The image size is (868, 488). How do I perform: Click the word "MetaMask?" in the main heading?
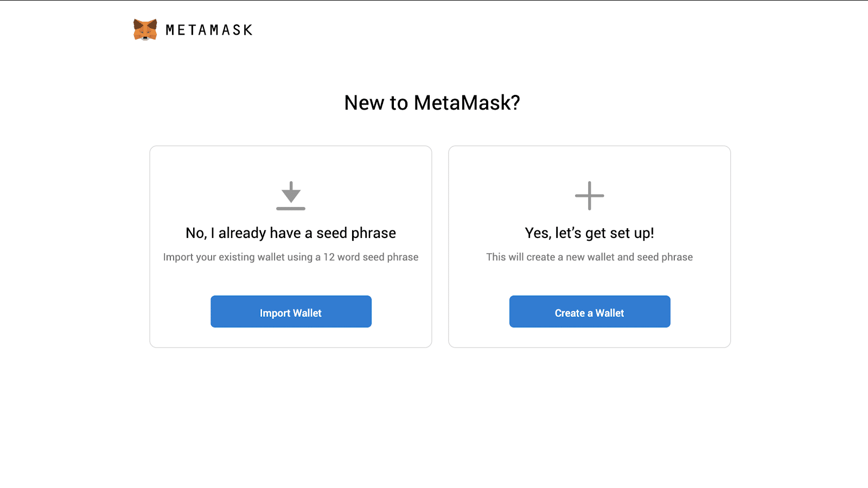click(467, 102)
